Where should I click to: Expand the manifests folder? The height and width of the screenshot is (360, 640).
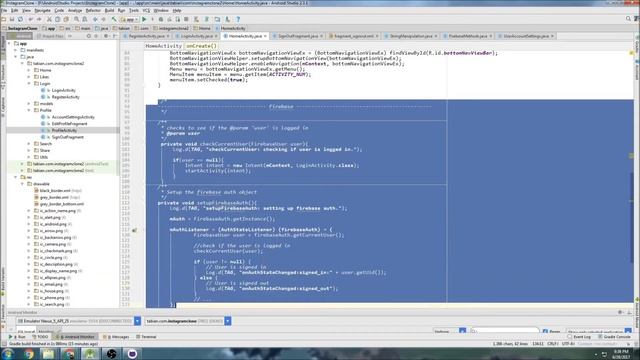click(16, 50)
